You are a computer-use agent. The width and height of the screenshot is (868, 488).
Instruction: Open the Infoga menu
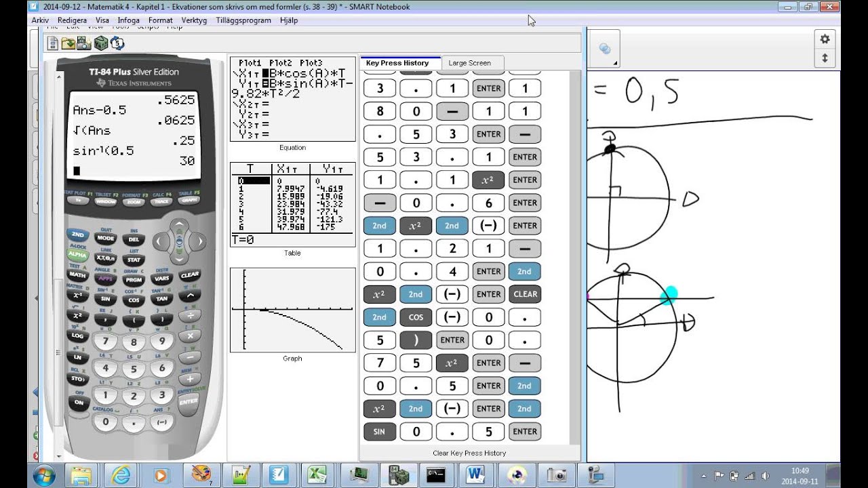point(129,20)
